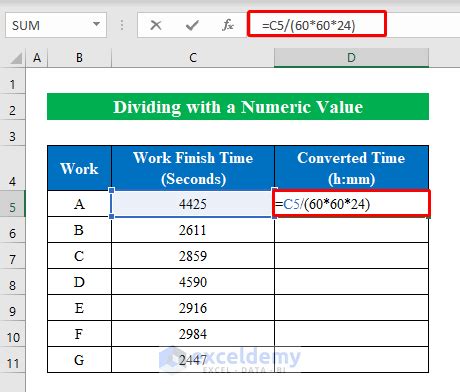Click cell D5 with the formula being edited
Screen dimensions: 460x392
coord(352,204)
